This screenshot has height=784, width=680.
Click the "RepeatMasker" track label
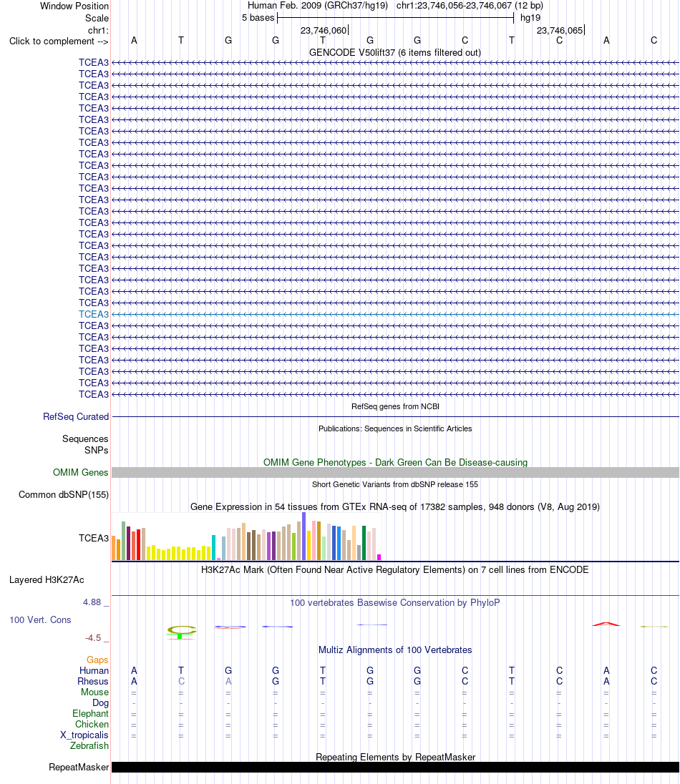79,767
